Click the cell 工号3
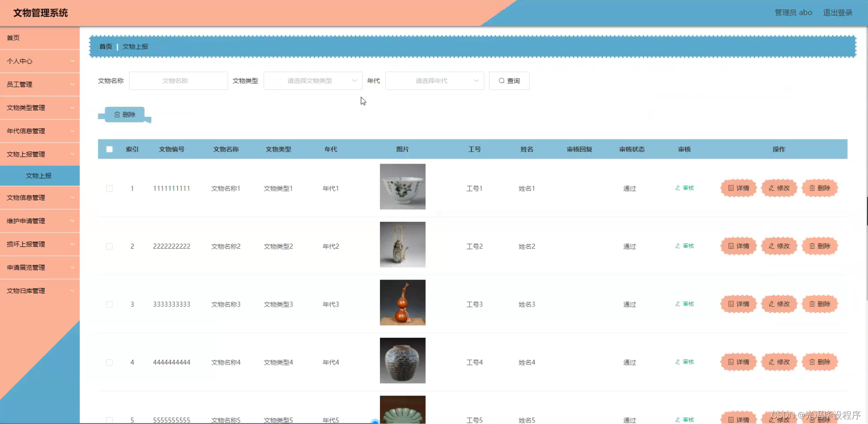This screenshot has height=424, width=868. (475, 304)
